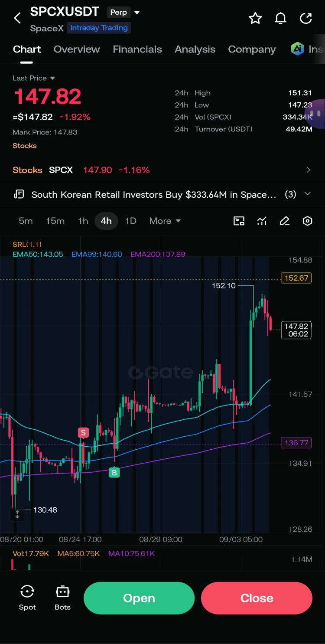Open the Perp contract type dropdown

(124, 12)
